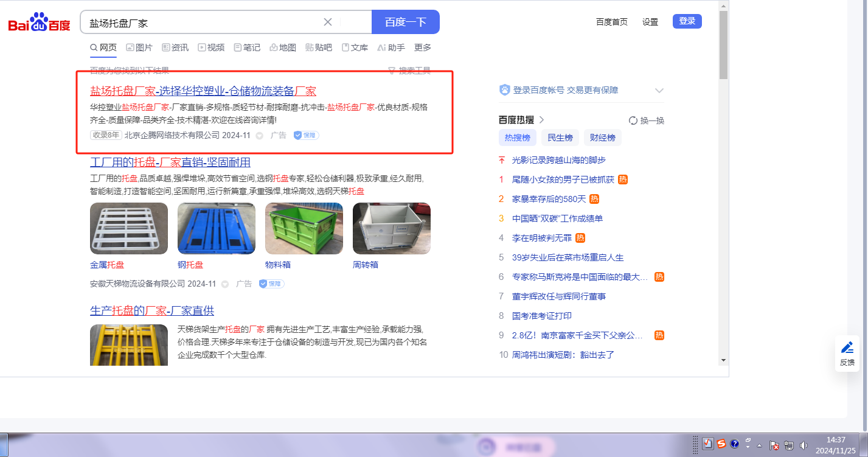Image resolution: width=868 pixels, height=457 pixels.
Task: Open result 盐场托盘厂家-选择华控塑业-仓储物流装备厂家
Action: [203, 91]
